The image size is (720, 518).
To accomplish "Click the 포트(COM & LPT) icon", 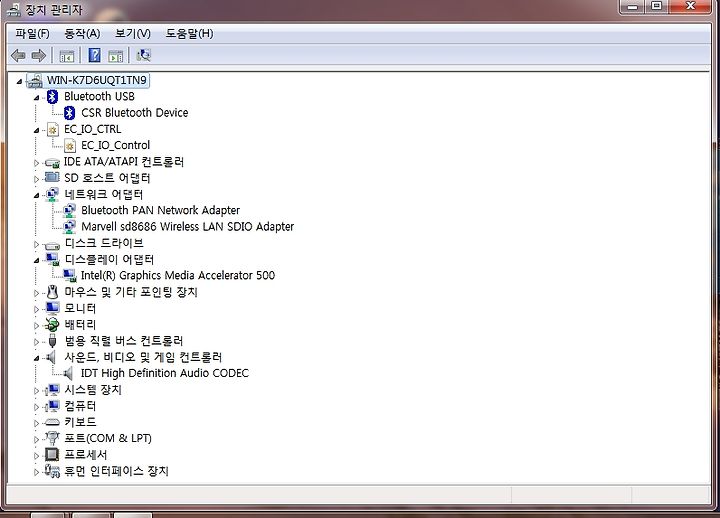I will point(52,438).
